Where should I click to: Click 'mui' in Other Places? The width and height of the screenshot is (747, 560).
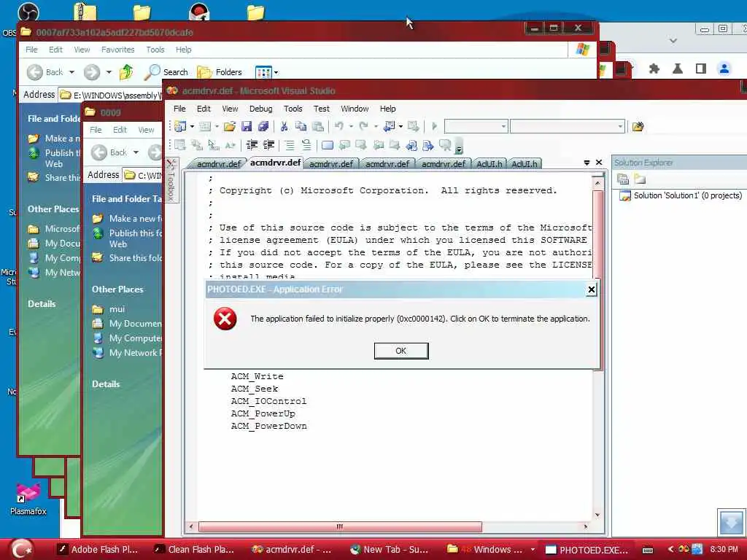[117, 309]
